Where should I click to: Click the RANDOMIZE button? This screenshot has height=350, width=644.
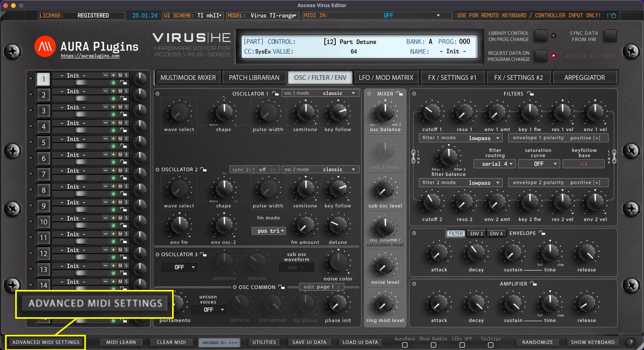point(537,342)
